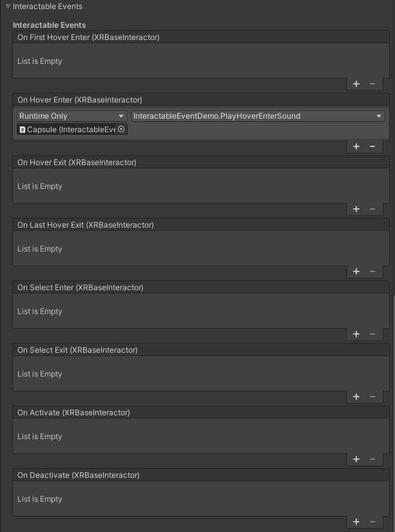Click the On Hover Enter event header
The image size is (395, 532).
point(80,100)
